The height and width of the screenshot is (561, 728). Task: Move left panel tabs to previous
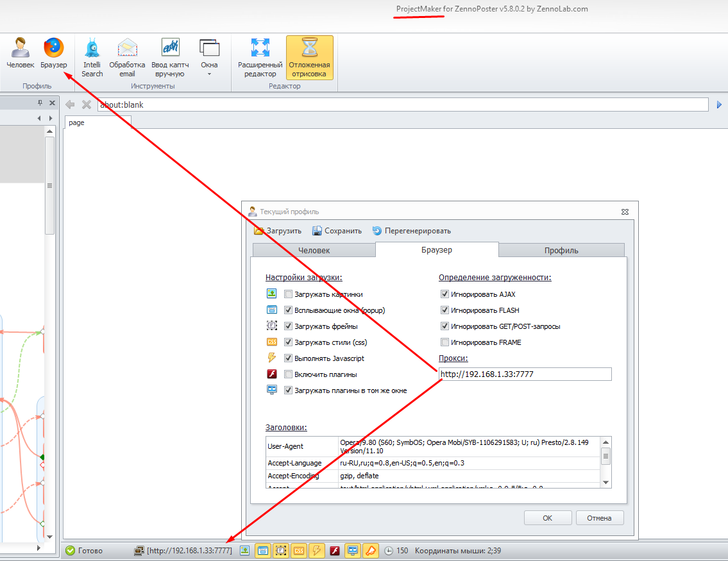click(x=39, y=119)
